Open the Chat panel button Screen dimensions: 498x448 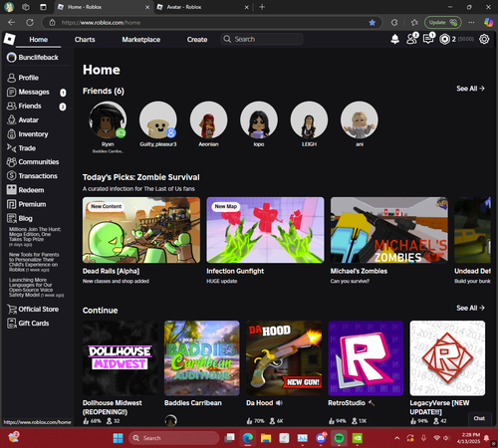[479, 418]
